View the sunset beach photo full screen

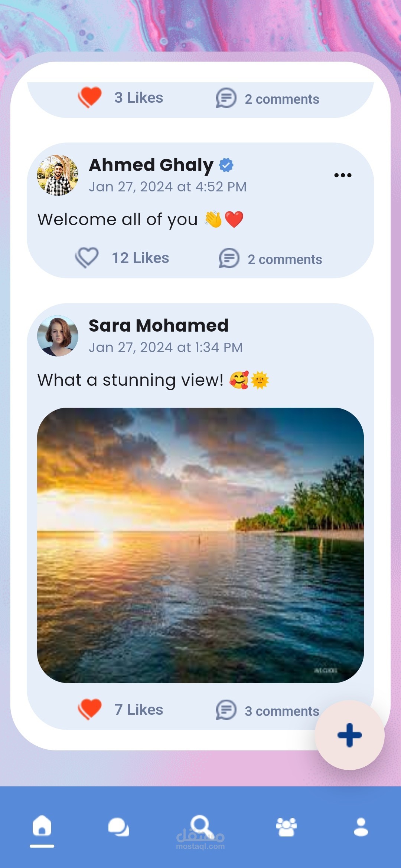200,545
